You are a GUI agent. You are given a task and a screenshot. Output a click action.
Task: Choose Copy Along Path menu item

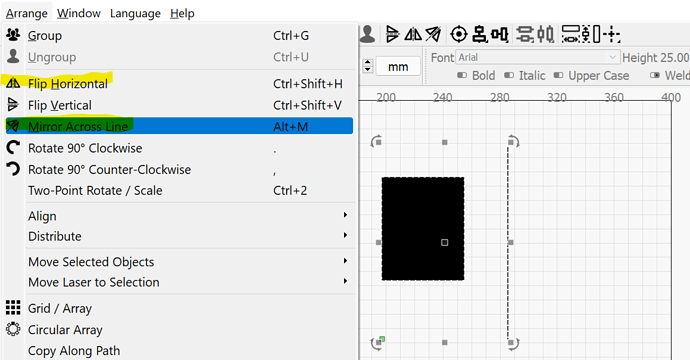[x=179, y=351]
